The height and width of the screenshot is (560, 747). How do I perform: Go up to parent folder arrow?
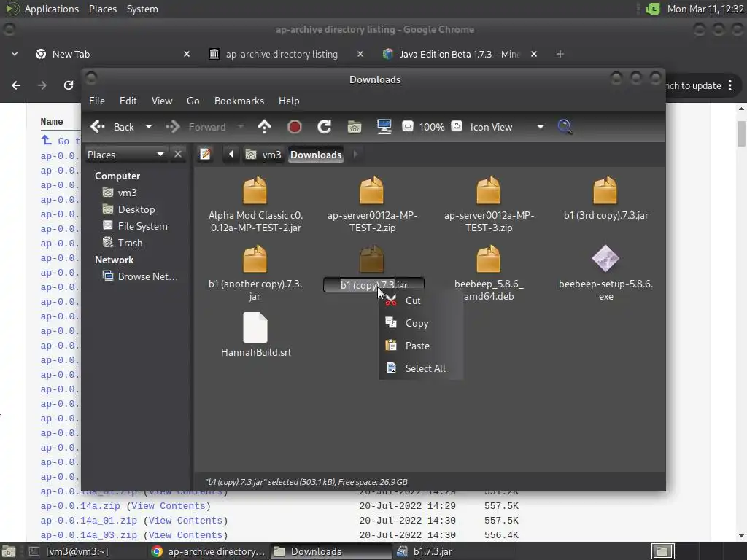[x=264, y=127]
